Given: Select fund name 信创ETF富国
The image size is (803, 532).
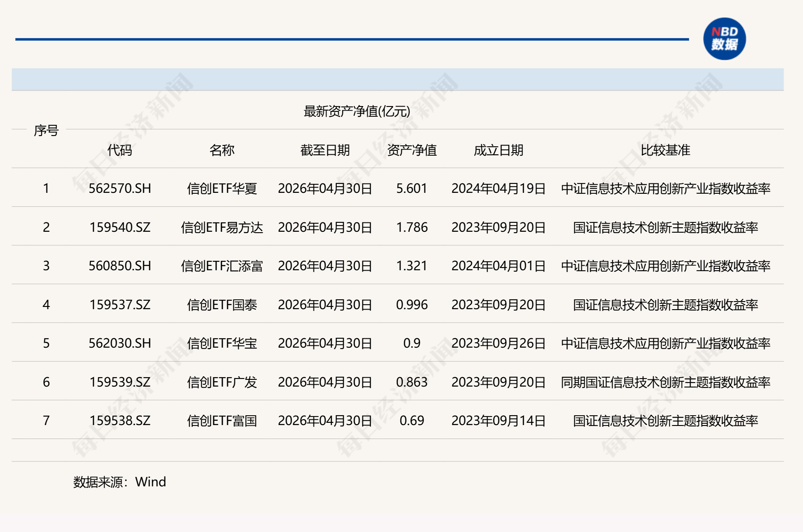Looking at the screenshot, I should click(x=222, y=421).
